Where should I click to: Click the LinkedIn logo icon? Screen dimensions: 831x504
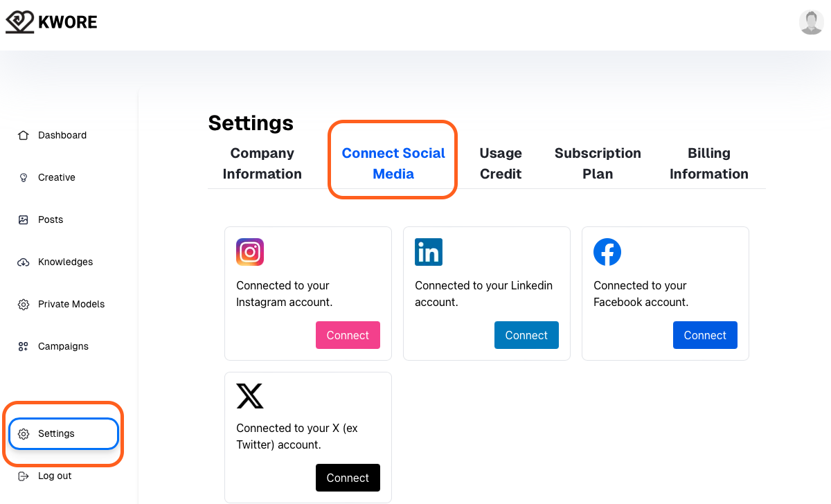point(429,252)
